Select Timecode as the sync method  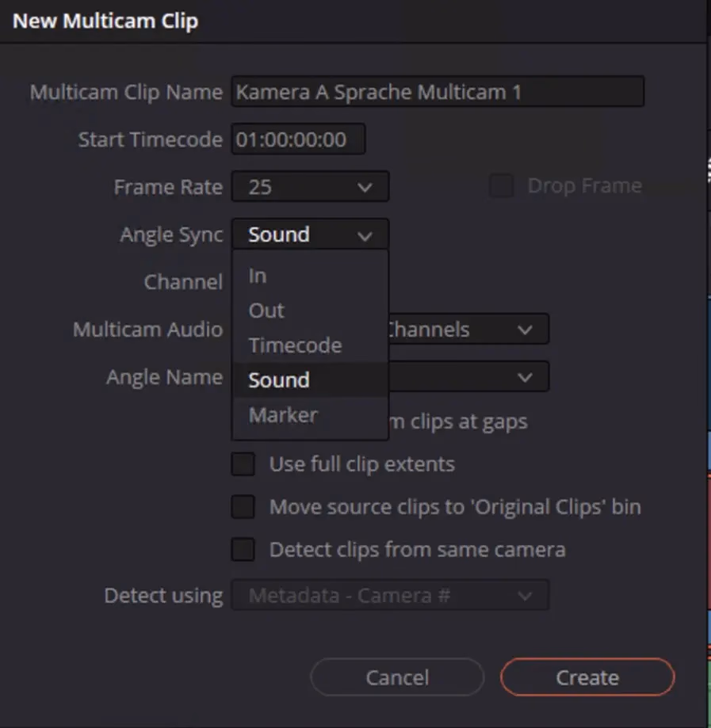[x=310, y=345]
